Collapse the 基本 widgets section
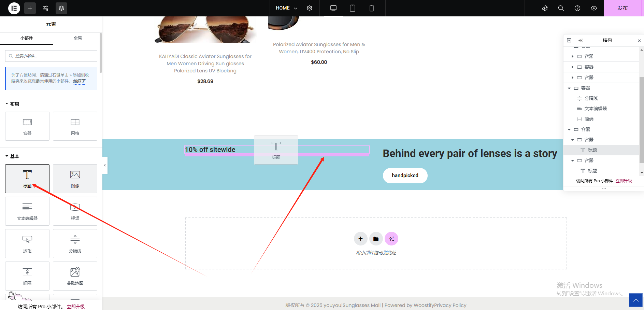 click(x=12, y=156)
